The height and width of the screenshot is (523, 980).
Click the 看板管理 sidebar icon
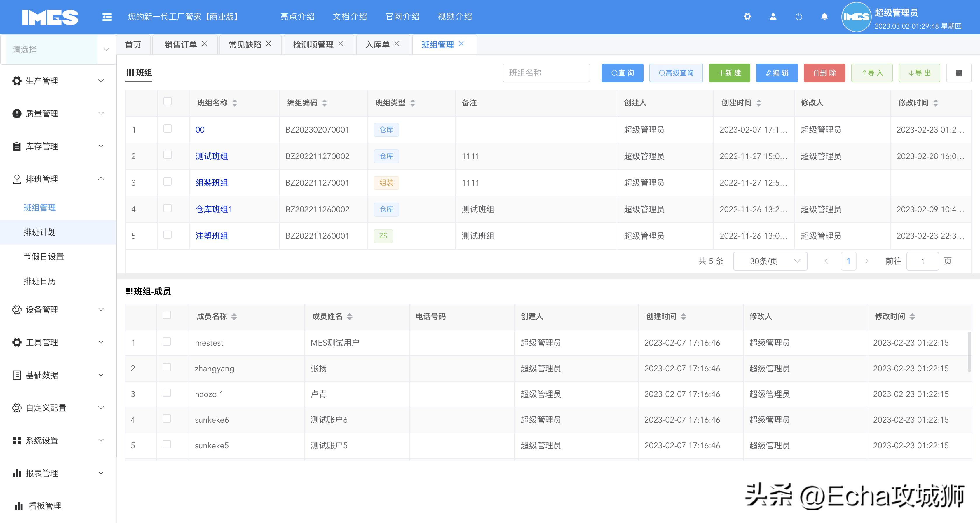point(18,506)
